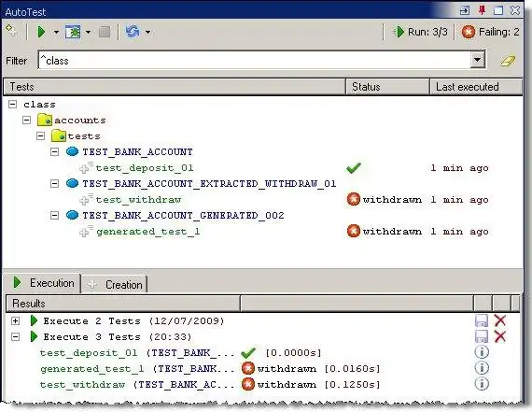Click the auto-hide panel arrow icon
532x412 pixels.
(465, 10)
